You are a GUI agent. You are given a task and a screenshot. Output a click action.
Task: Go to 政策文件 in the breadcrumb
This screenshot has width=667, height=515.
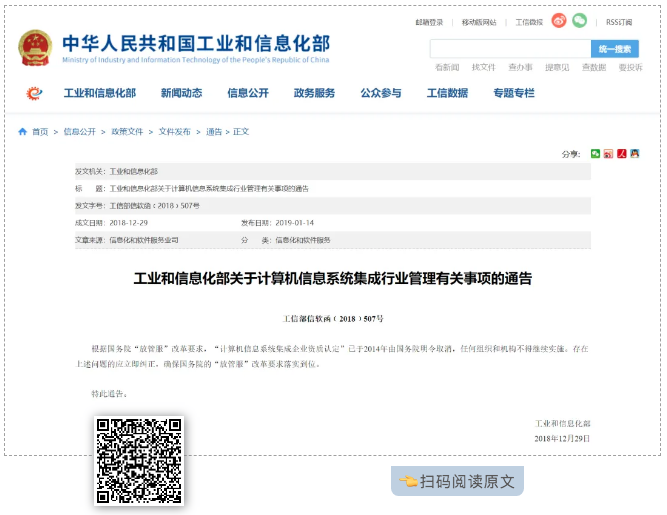tap(127, 132)
